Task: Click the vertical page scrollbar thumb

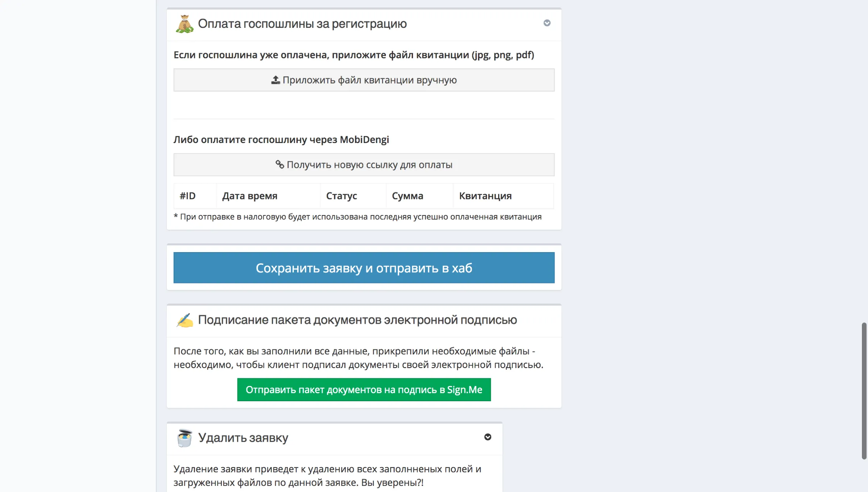Action: (864, 391)
